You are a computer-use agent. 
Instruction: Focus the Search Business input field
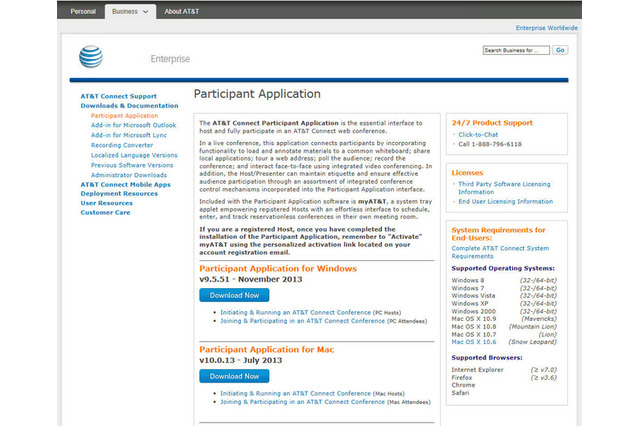click(516, 50)
